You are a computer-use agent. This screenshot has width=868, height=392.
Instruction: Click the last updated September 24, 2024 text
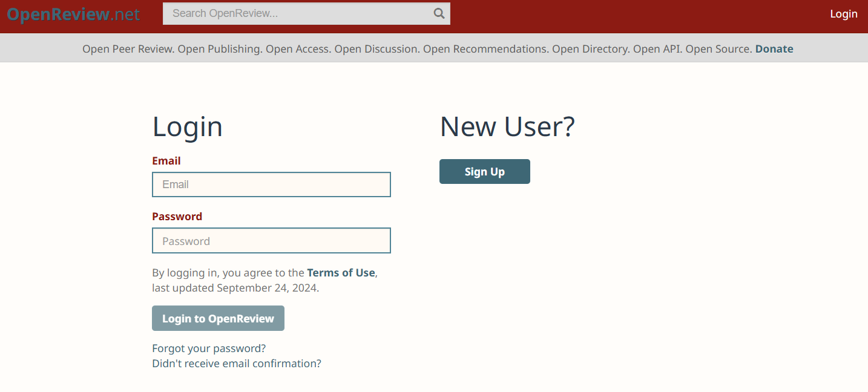coord(235,288)
